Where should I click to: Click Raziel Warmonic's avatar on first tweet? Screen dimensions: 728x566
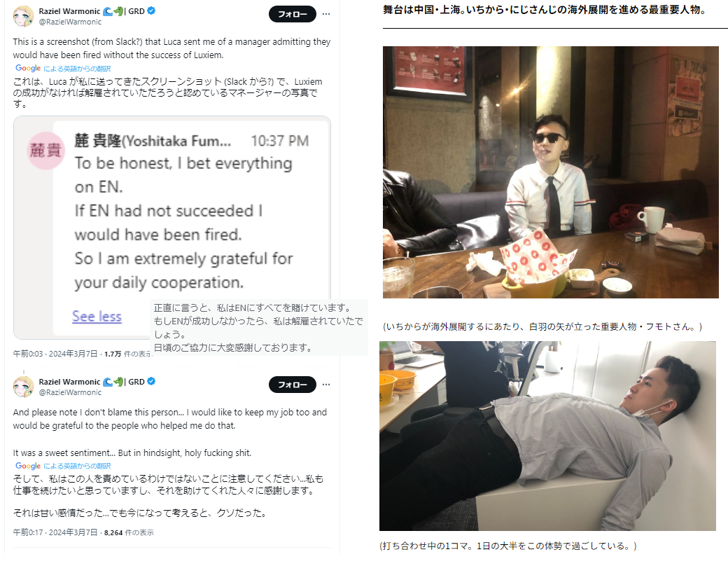23,16
